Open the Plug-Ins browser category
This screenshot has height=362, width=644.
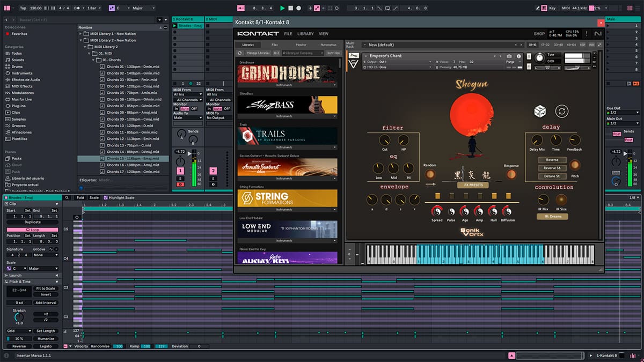click(18, 106)
